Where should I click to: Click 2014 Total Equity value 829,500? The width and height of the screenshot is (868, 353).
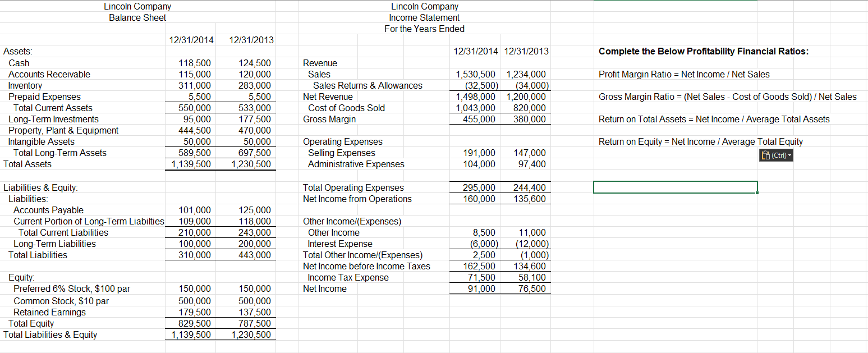coord(194,323)
